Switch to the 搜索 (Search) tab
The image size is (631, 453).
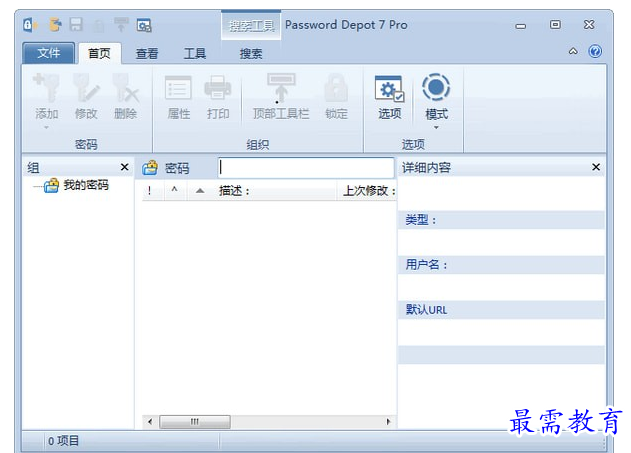[x=251, y=54]
